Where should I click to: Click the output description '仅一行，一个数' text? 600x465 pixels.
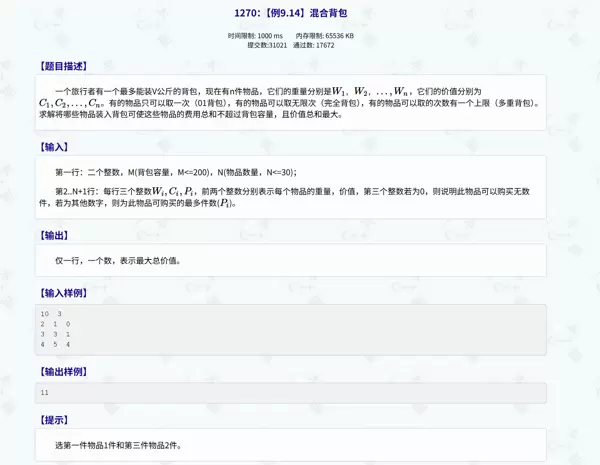coord(118,260)
